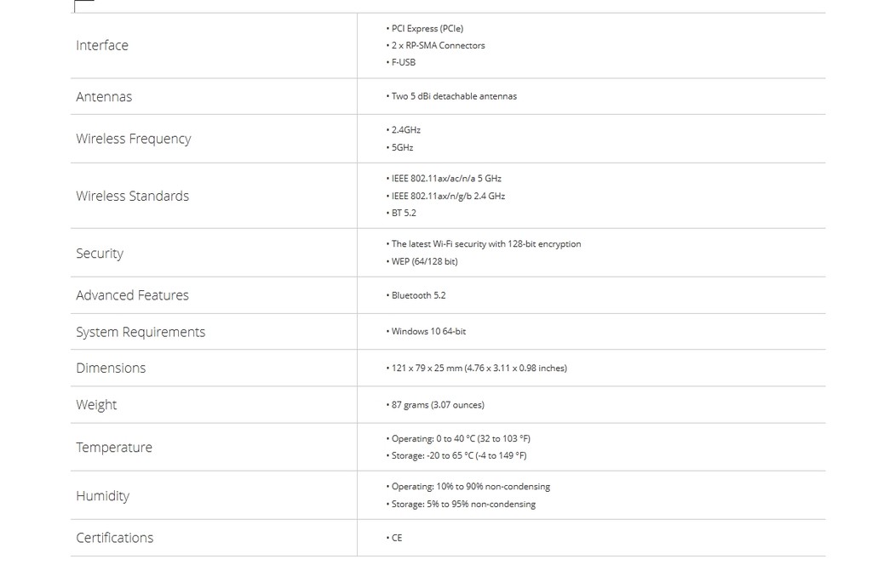Select the IEEE 802.11ax/ac/n/a 5 GHz line
The height and width of the screenshot is (588, 872).
click(445, 179)
